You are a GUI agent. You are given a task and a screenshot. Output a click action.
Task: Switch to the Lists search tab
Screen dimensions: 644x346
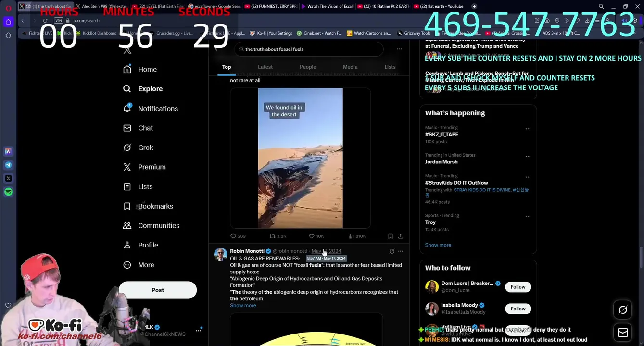[390, 67]
